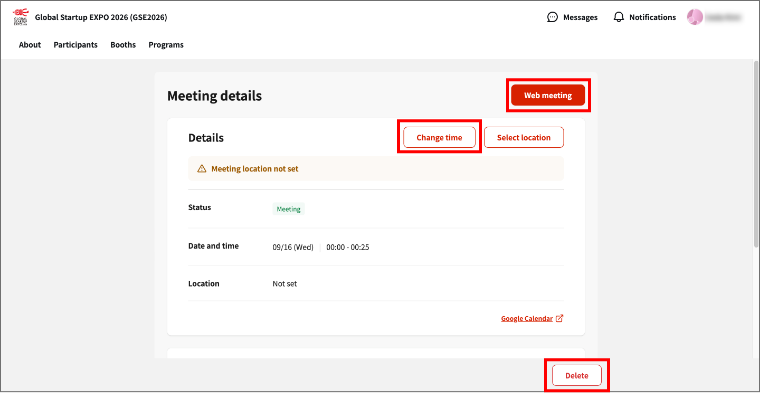This screenshot has height=393, width=760.
Task: Click the Notifications bell icon
Action: (618, 17)
